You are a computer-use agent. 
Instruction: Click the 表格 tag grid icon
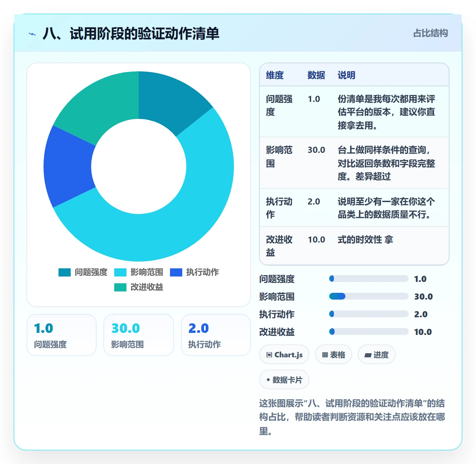(x=325, y=355)
